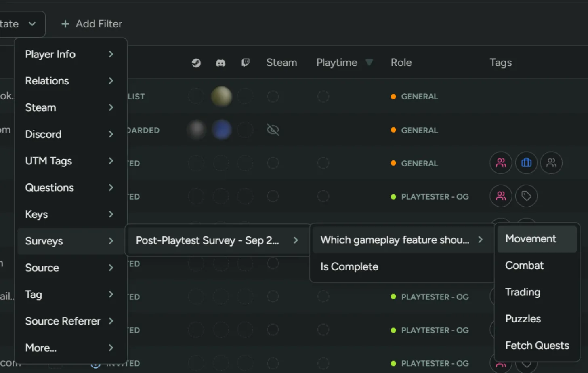Click the blurred avatar thumbnail in first row
The height and width of the screenshot is (373, 588).
click(x=221, y=97)
